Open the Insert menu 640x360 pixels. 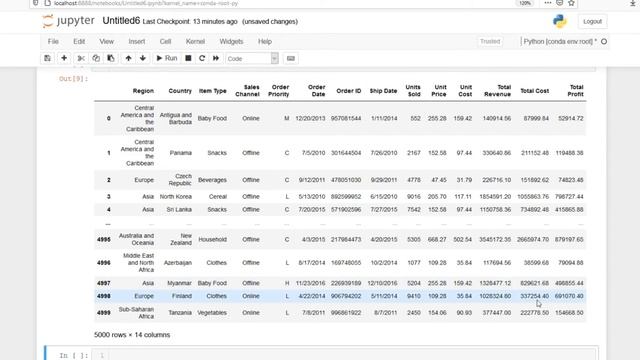click(137, 42)
